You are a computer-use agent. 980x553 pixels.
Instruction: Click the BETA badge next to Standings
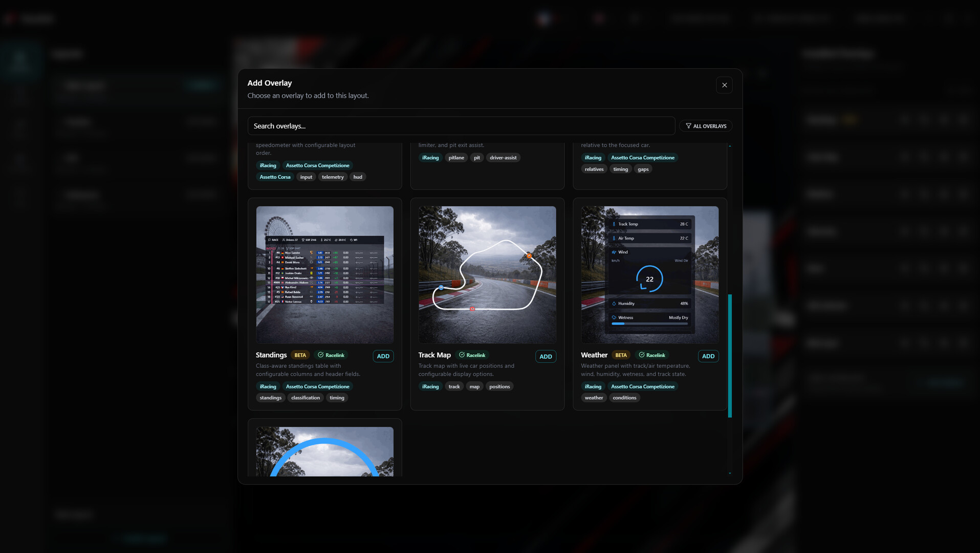point(300,355)
